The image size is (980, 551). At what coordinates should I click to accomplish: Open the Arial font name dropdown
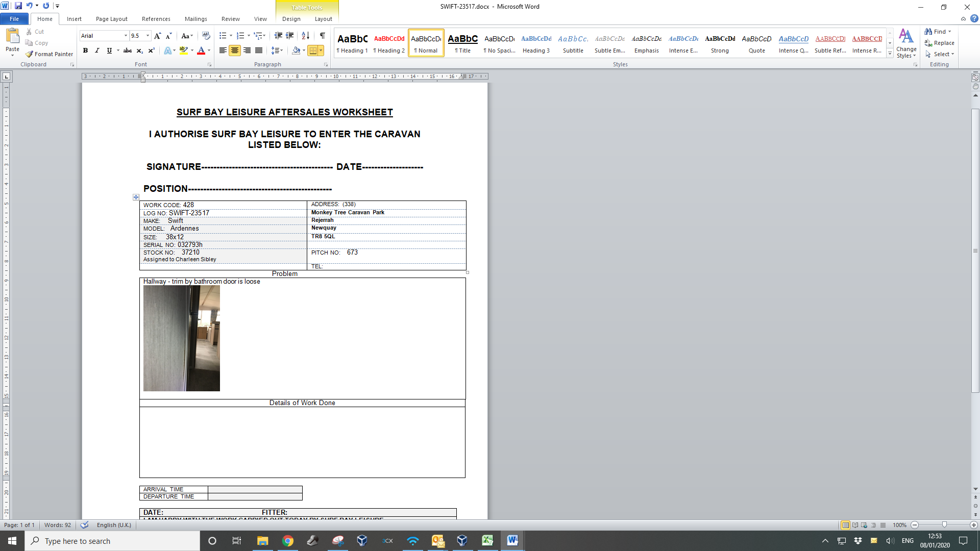tap(126, 36)
